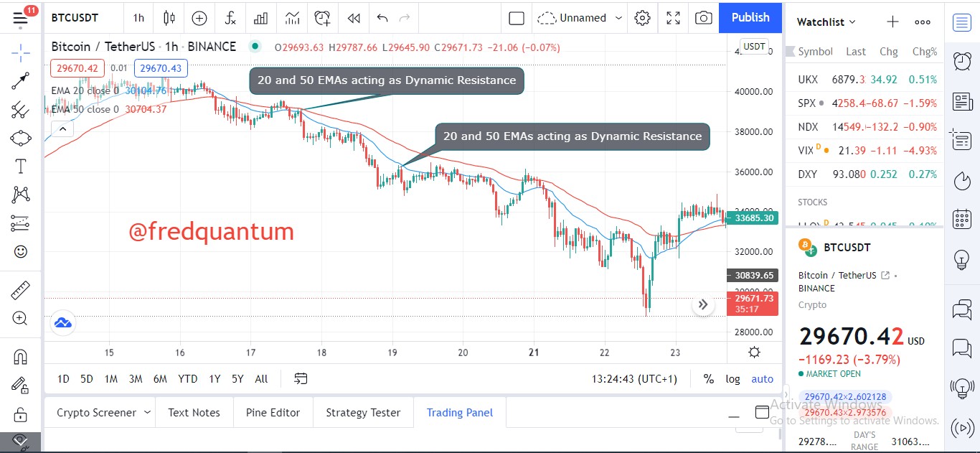The image size is (980, 453).
Task: Toggle stay in drawing mode
Action: pyautogui.click(x=21, y=386)
